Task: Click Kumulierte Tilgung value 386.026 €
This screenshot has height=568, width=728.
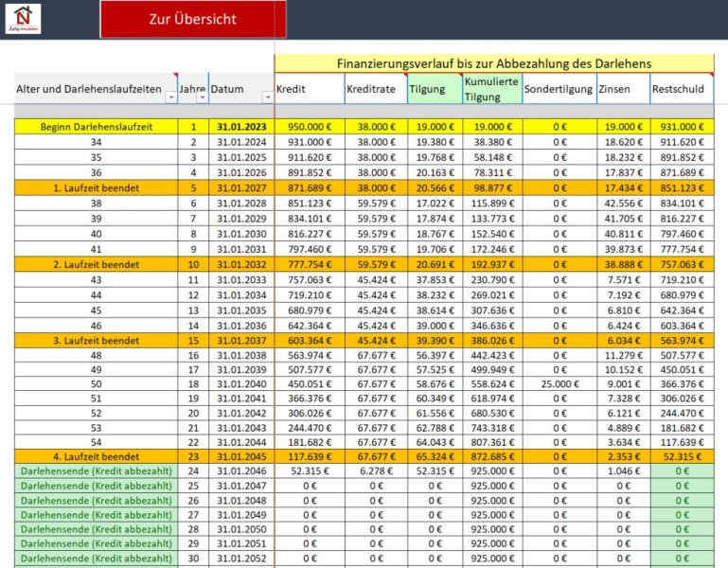Action: (492, 341)
